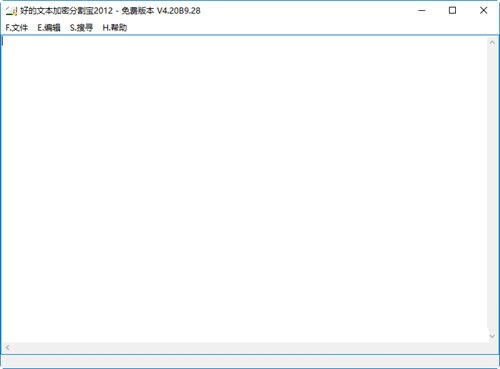Open the S.搜寻 search menu
Screen dimensions: 500x369
81,28
